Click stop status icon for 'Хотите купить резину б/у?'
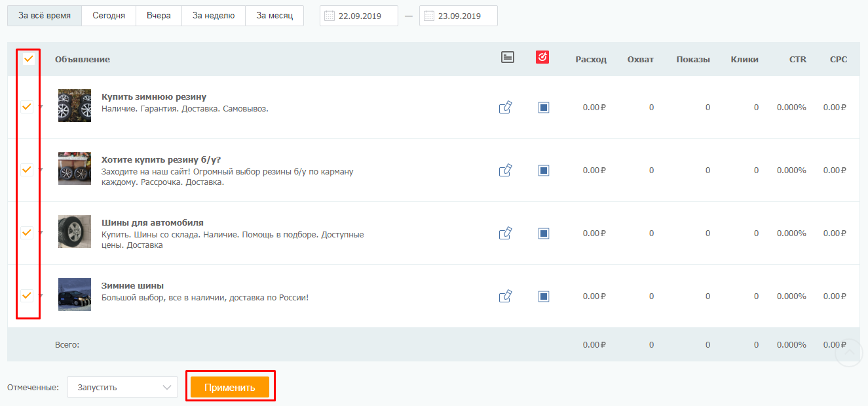Viewport: 868px width, 406px height. coord(543,171)
